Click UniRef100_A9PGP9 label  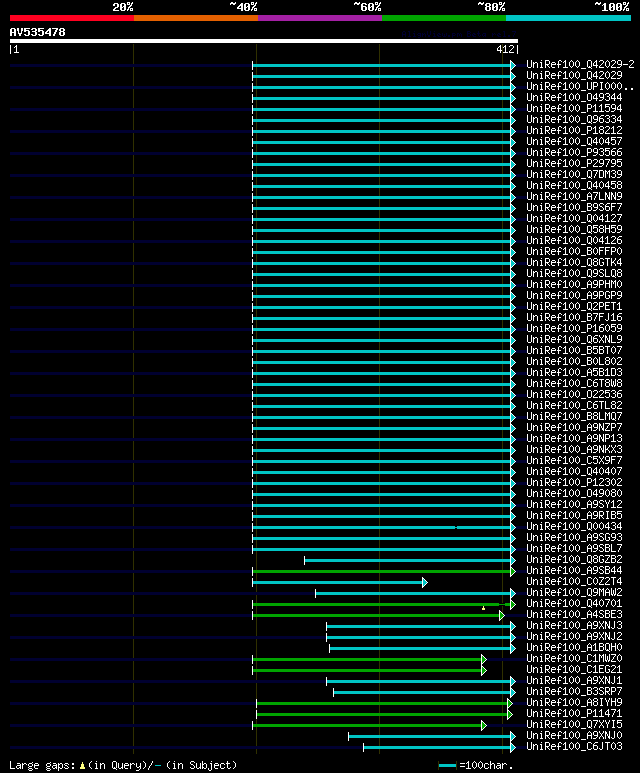[x=574, y=295]
